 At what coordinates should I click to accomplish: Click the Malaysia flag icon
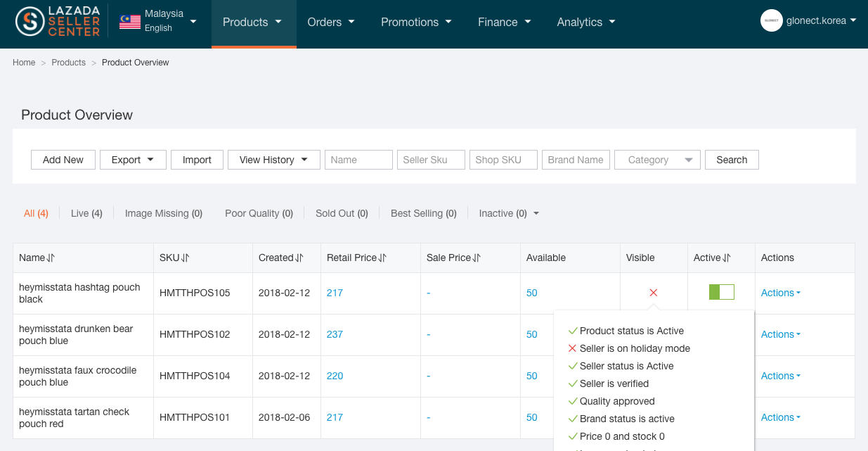pyautogui.click(x=129, y=22)
